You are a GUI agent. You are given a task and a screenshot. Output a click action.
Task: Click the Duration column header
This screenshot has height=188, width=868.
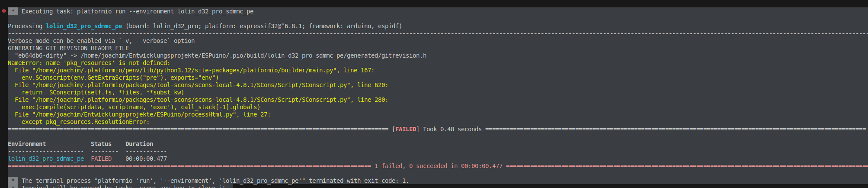[139, 144]
